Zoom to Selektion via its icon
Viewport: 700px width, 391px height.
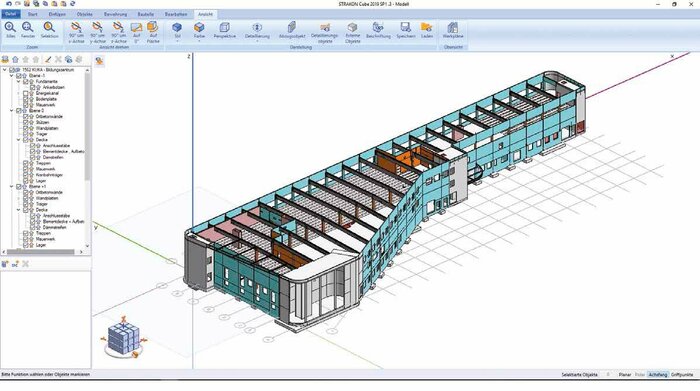point(49,27)
